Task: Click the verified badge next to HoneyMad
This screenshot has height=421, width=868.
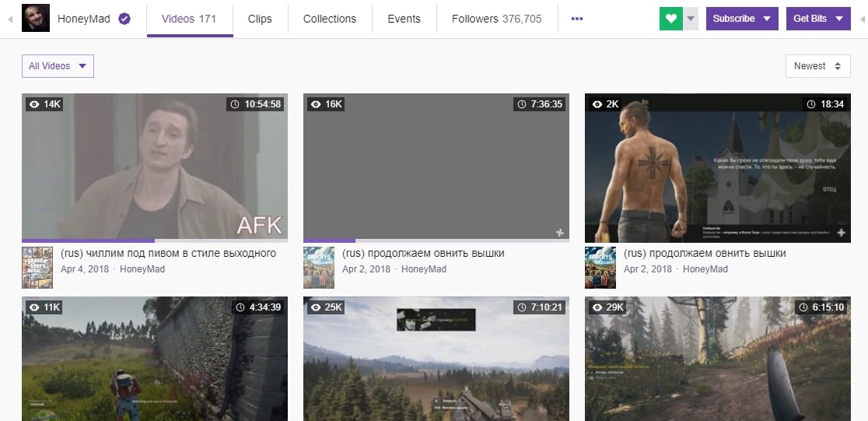Action: 124,19
